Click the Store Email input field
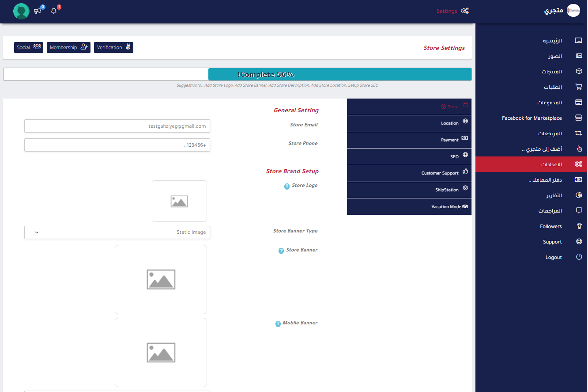 pos(117,126)
